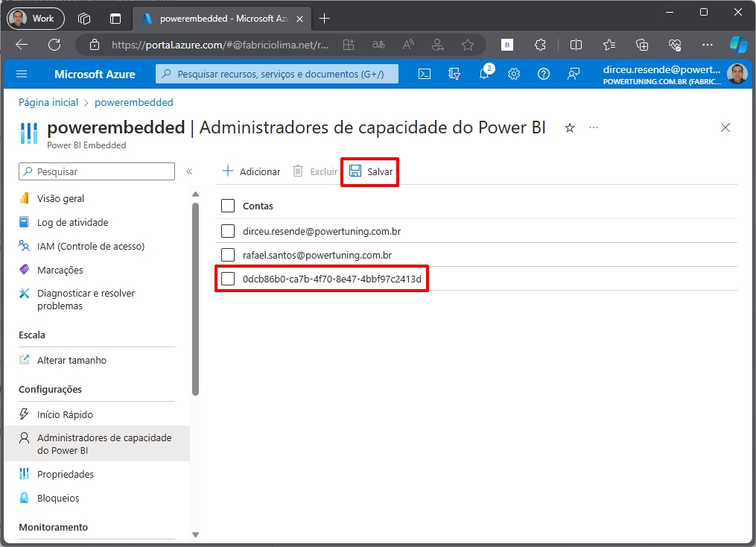Open the feedback icon in header
This screenshot has width=756, height=547.
[574, 74]
